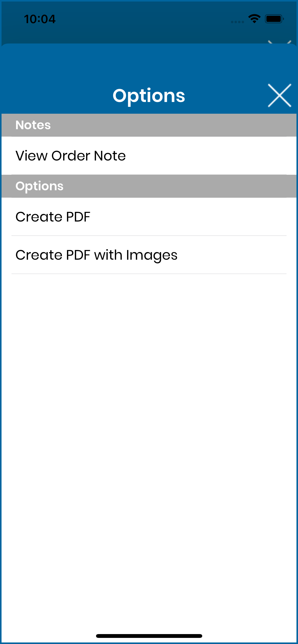Click the 10:04 clock in status bar
Viewport: 298px width, 644px height.
[x=40, y=19]
